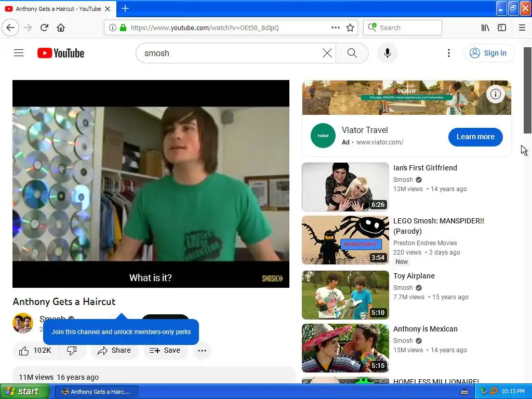Save the video to a playlist
The image size is (532, 399).
coord(165,351)
